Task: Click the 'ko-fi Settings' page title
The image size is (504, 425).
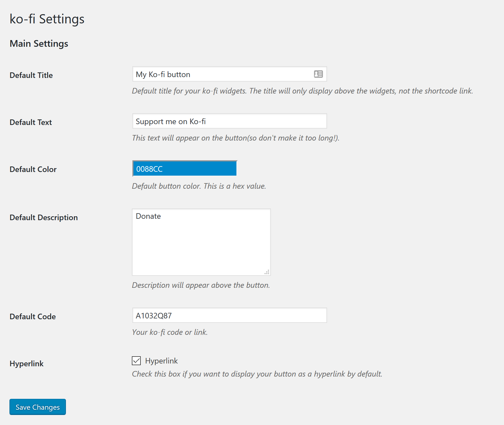Action: coord(47,19)
